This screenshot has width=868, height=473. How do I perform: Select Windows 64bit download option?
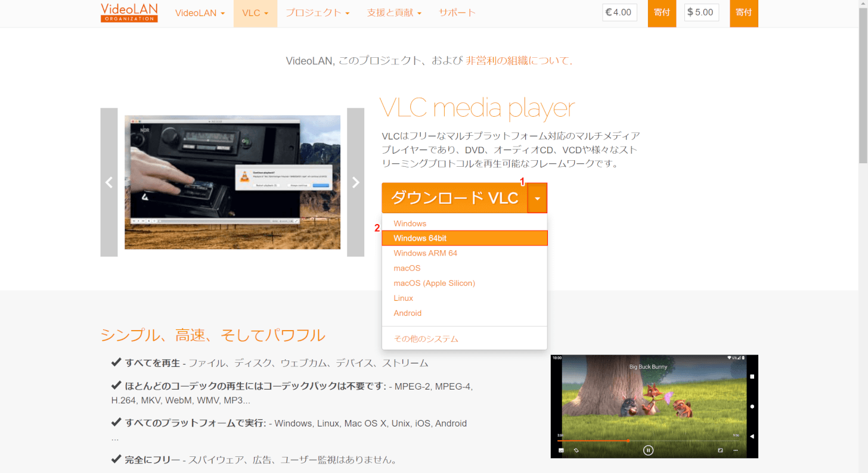464,238
